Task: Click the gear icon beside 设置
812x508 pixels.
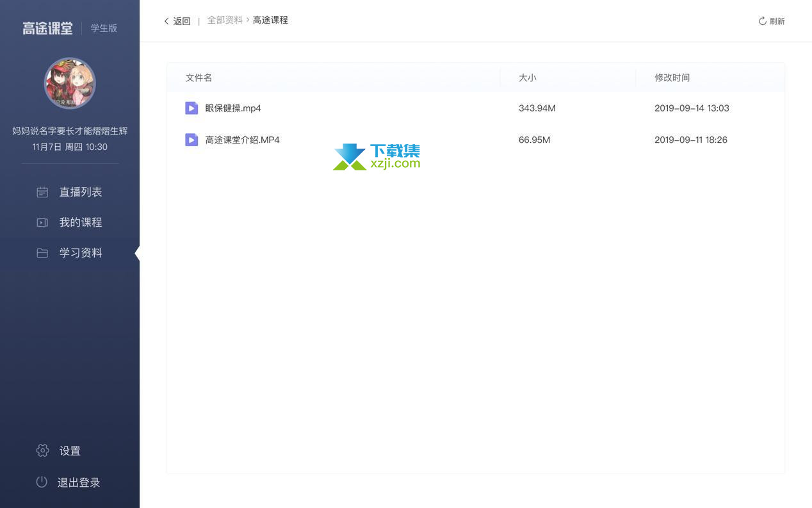Action: (x=42, y=450)
